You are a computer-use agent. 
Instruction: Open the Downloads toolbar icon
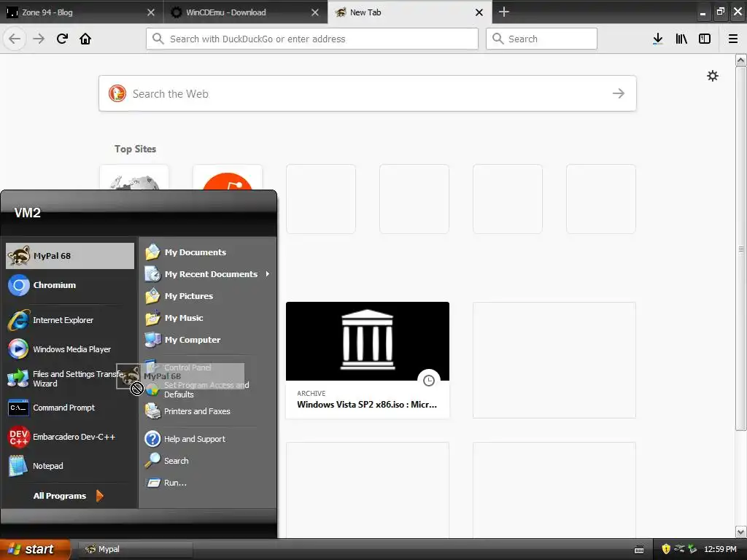coord(657,39)
